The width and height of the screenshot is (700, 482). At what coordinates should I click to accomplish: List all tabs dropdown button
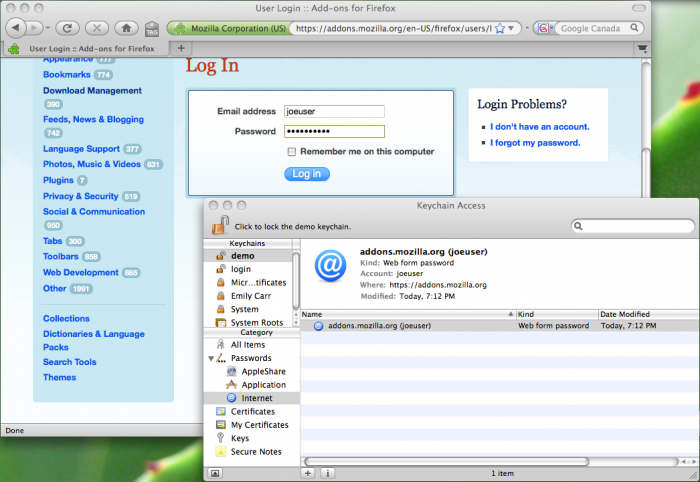642,48
